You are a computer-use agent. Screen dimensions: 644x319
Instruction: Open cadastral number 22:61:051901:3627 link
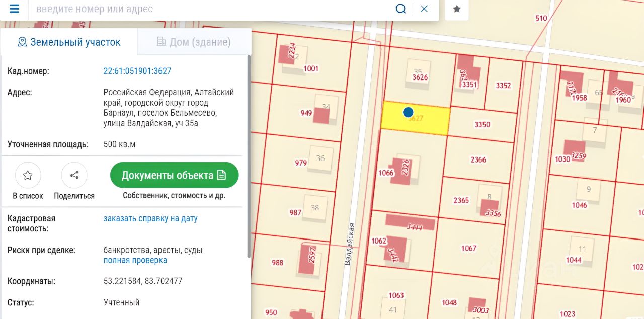(x=137, y=71)
